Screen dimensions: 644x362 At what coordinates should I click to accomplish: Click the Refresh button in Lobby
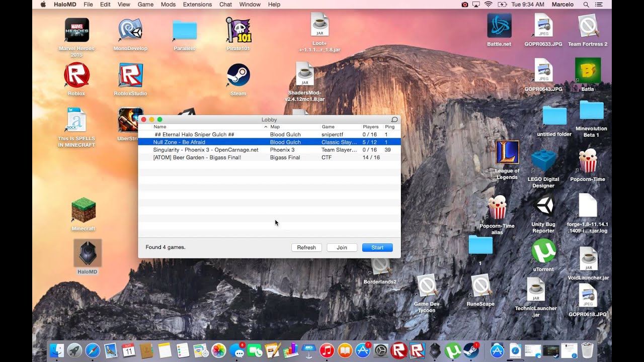point(306,247)
